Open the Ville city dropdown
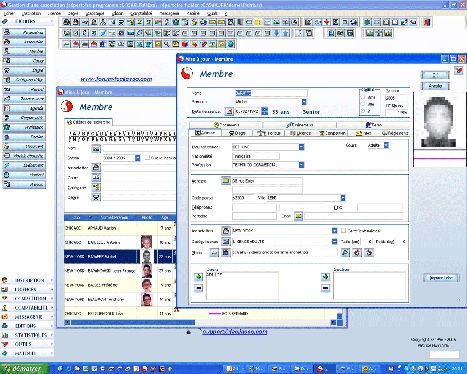The height and width of the screenshot is (374, 467). pyautogui.click(x=343, y=198)
